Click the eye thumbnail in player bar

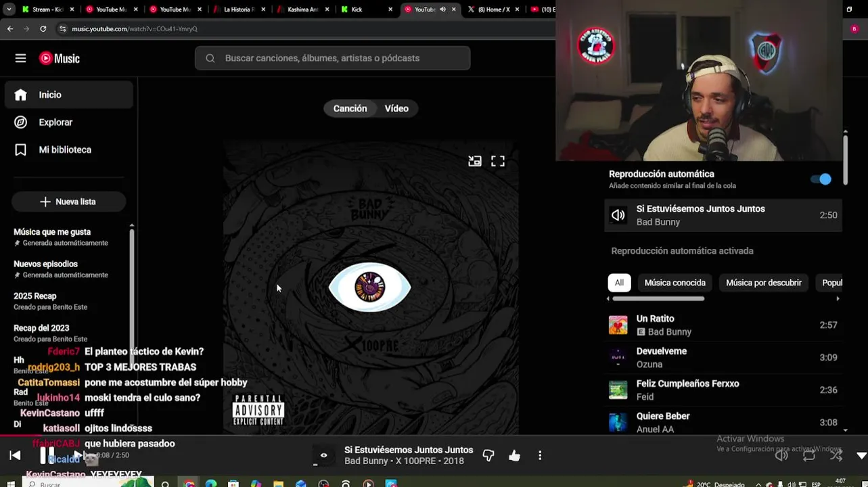pyautogui.click(x=323, y=455)
